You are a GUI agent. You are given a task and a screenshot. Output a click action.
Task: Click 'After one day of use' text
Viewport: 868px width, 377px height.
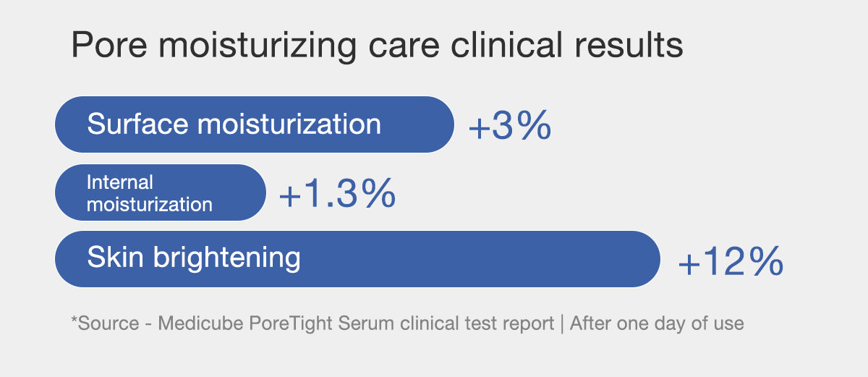[657, 323]
